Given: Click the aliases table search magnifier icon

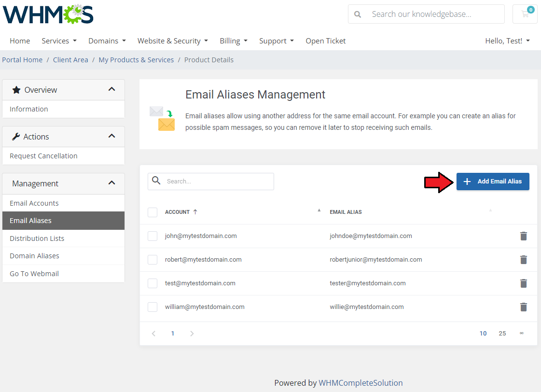Looking at the screenshot, I should click(x=156, y=181).
